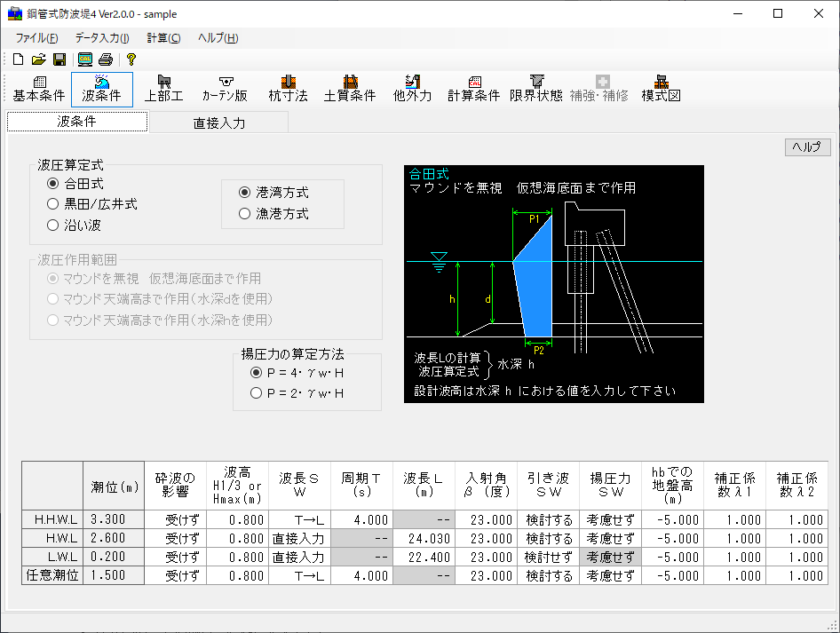Choose the 漁港方式 option
The width and height of the screenshot is (840, 633).
[273, 214]
